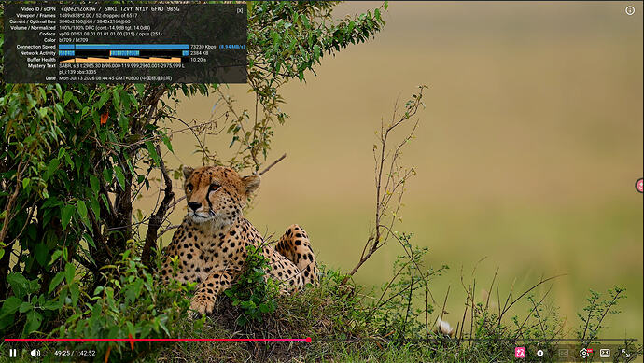Viewport: 644px width, 363px height.
Task: Click the round white autoplay toggle
Action: tap(540, 353)
